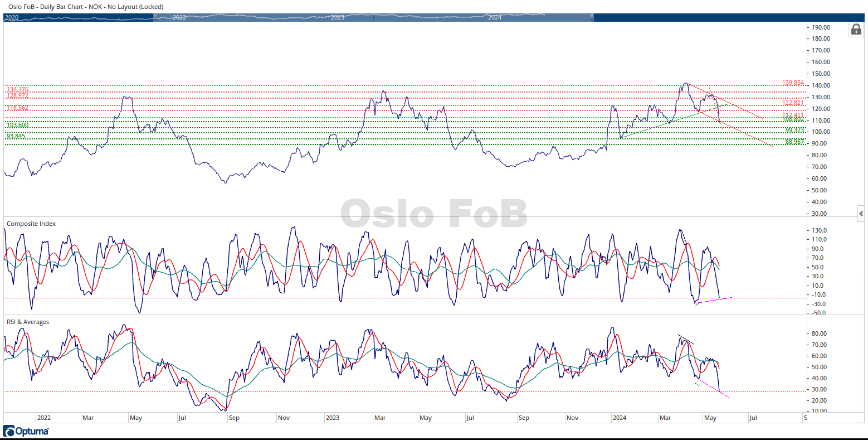
Task: Click 10.00 on the RSI scale
Action: click(820, 412)
